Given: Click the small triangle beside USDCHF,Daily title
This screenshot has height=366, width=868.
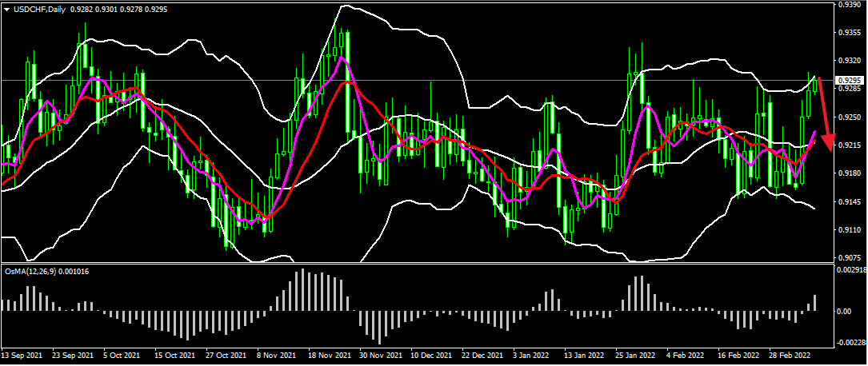Looking at the screenshot, I should click(x=7, y=8).
